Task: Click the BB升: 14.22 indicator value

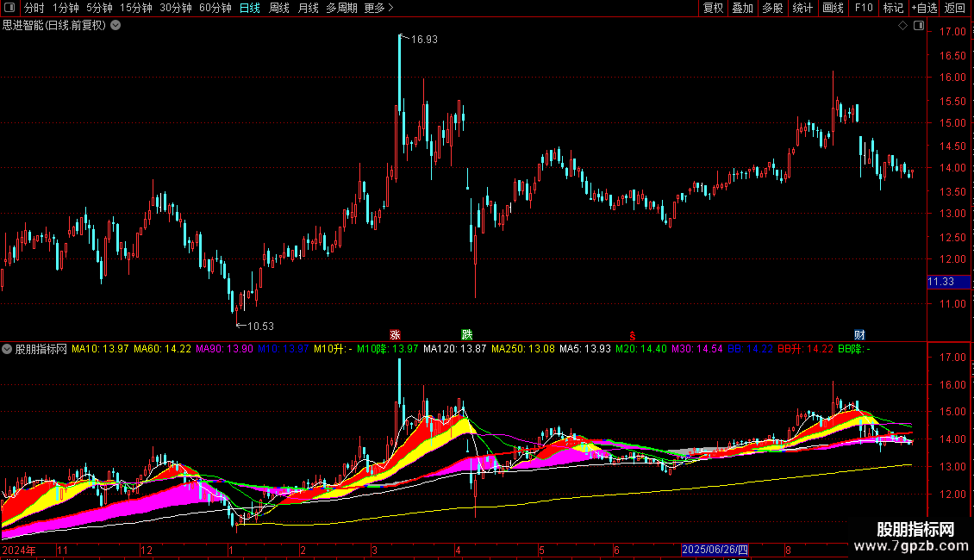Action: point(806,349)
